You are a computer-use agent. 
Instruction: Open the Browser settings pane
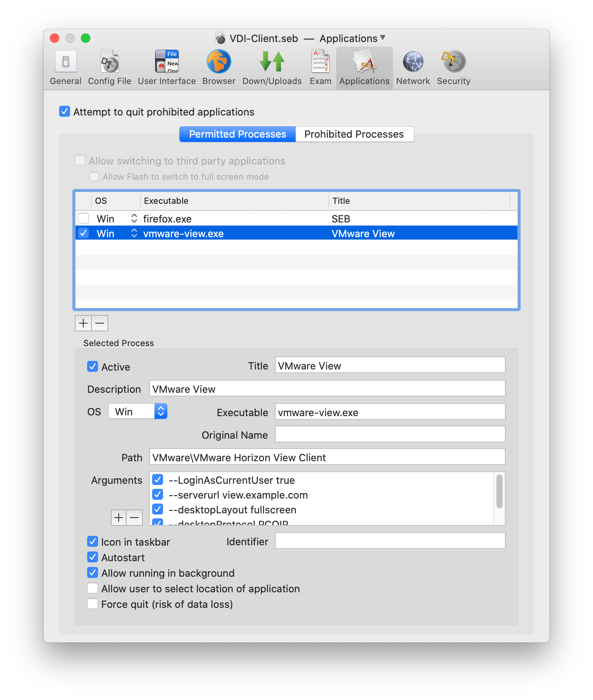(x=219, y=68)
